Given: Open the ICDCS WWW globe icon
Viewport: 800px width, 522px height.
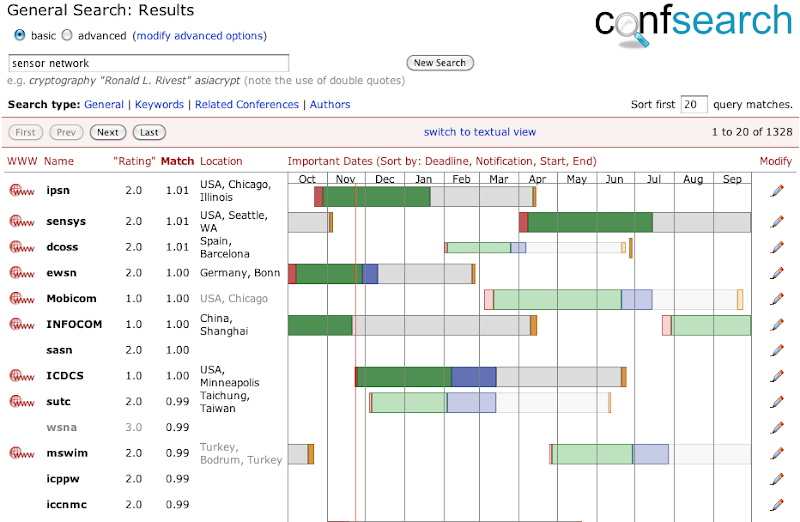Looking at the screenshot, I should pyautogui.click(x=22, y=376).
